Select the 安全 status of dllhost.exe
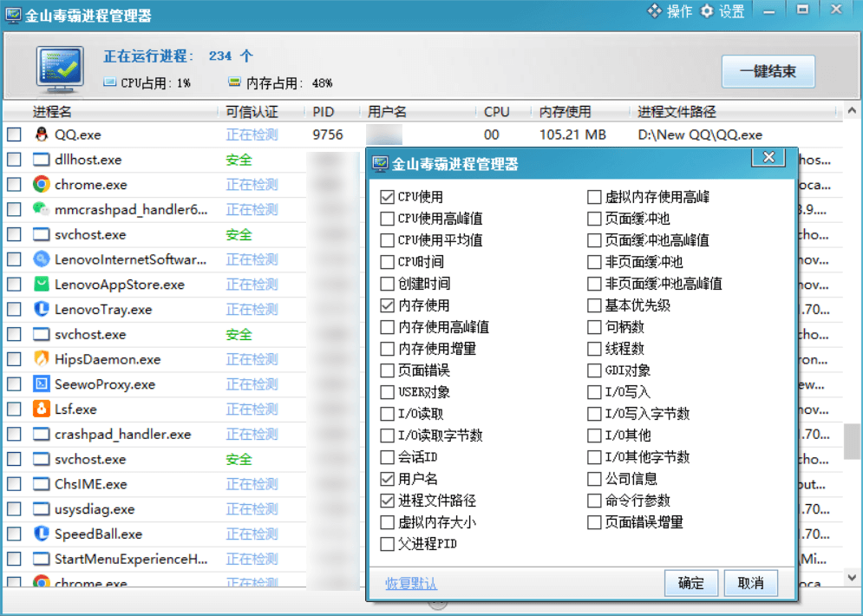 (239, 160)
